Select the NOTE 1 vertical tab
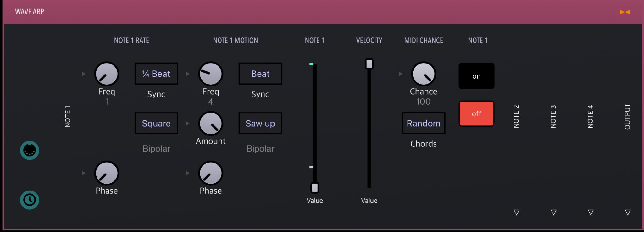 tap(68, 117)
